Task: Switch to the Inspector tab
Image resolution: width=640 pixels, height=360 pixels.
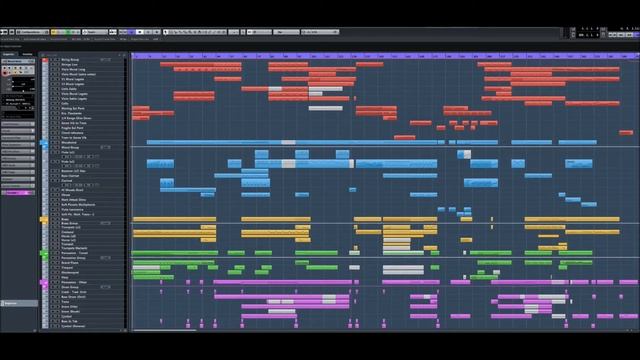Action: click(x=8, y=54)
